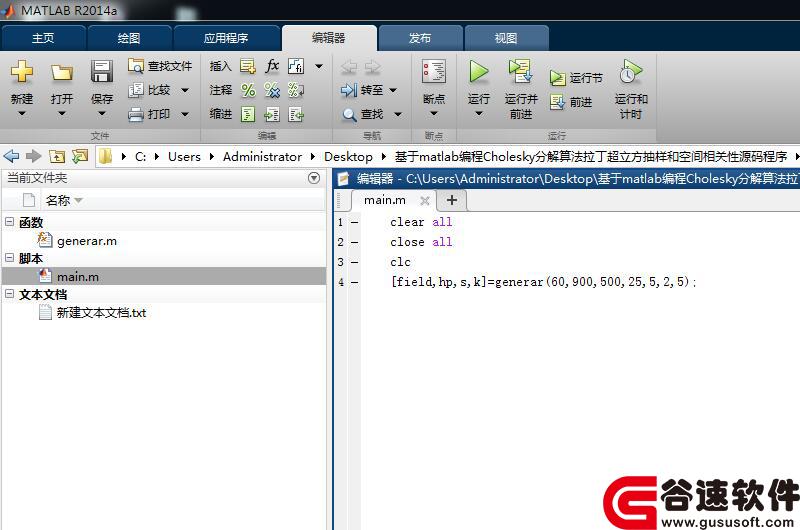This screenshot has width=800, height=530.
Task: Switch to the 视图 tab
Action: pos(506,38)
